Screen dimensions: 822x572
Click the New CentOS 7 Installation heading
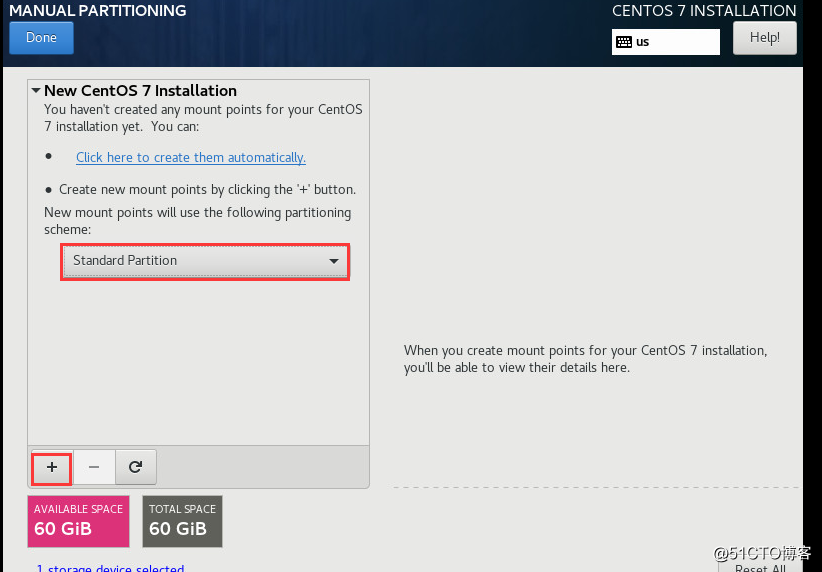140,91
